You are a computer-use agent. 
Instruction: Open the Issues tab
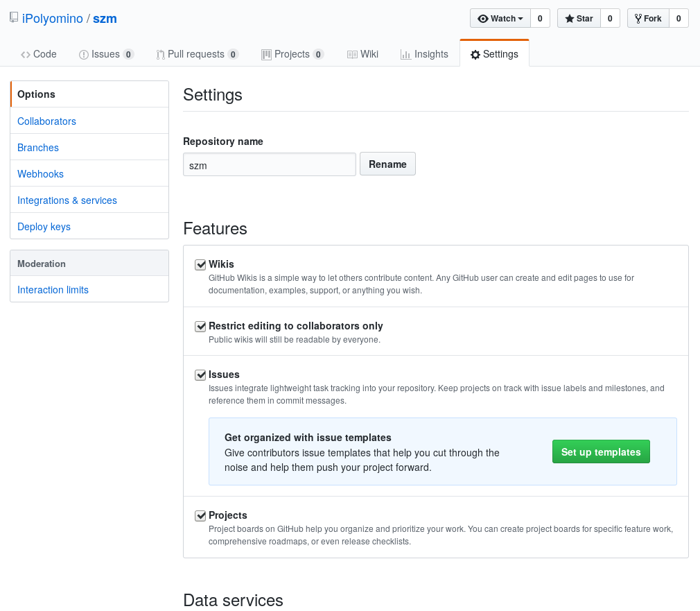coord(106,54)
